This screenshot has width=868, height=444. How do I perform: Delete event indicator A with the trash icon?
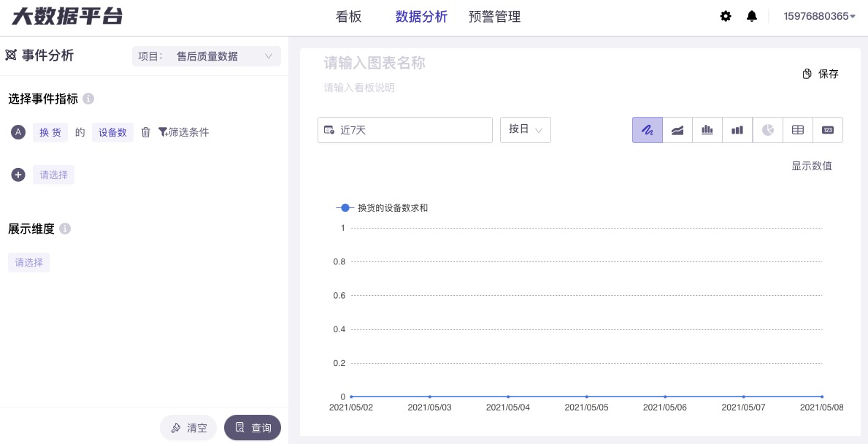pos(145,132)
